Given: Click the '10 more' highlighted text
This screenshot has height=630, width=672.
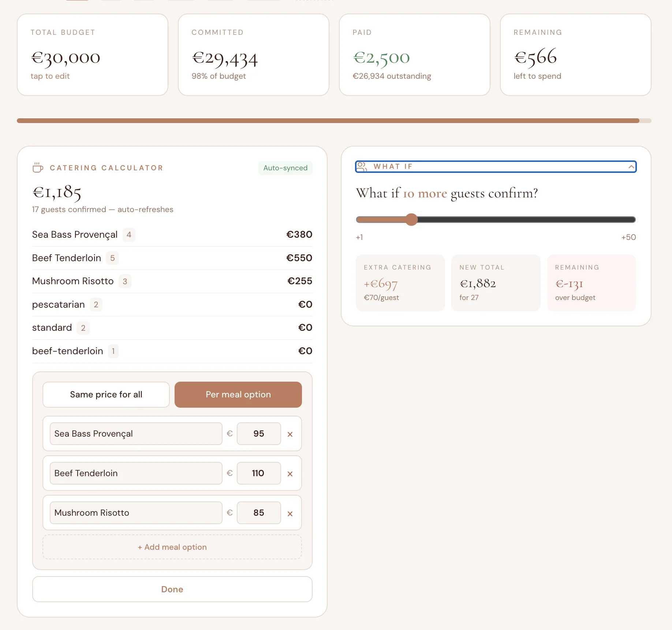Looking at the screenshot, I should (425, 193).
